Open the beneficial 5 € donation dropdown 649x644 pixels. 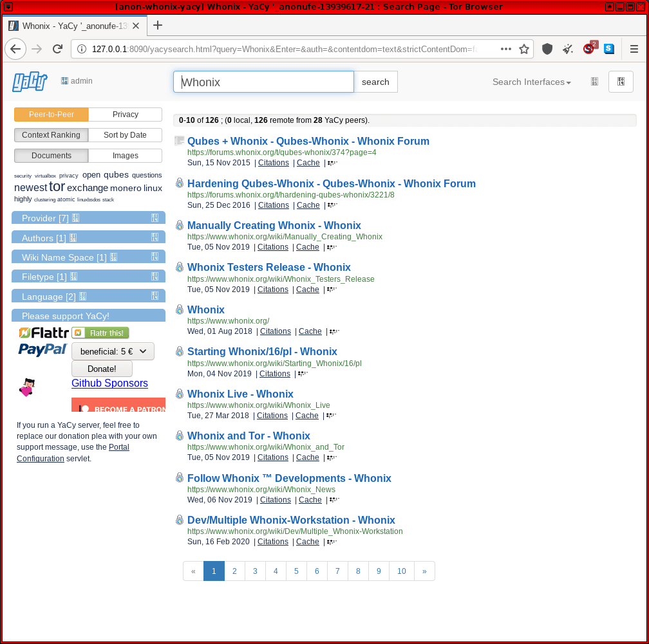113,352
